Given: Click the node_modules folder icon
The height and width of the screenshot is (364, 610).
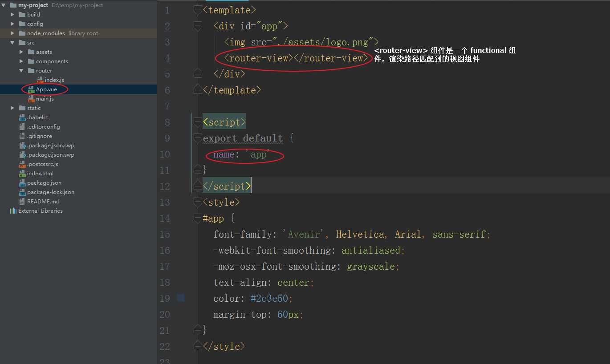Looking at the screenshot, I should click(x=22, y=33).
